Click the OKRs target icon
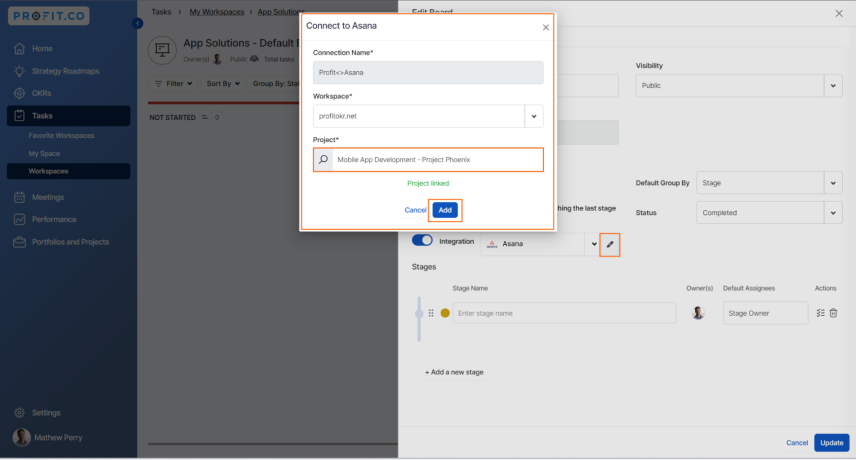856x460 pixels. pyautogui.click(x=19, y=93)
